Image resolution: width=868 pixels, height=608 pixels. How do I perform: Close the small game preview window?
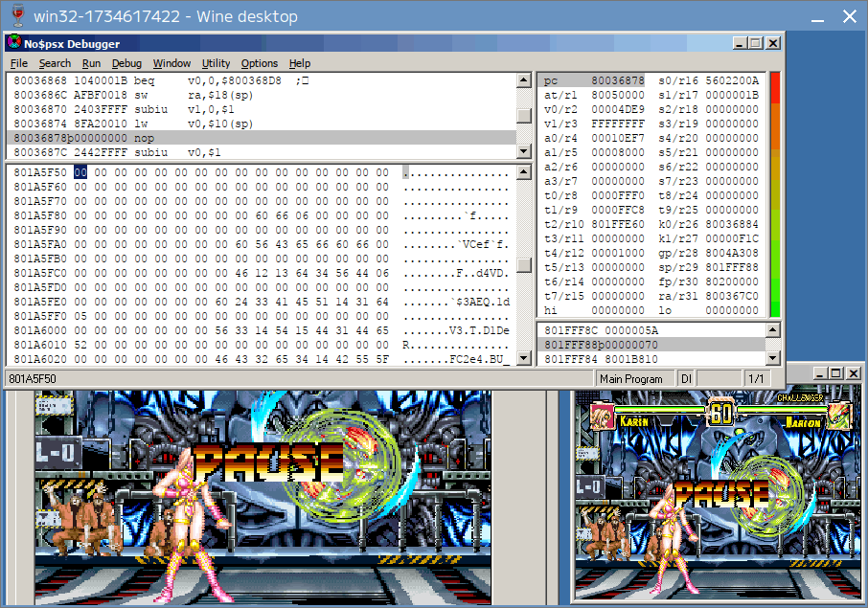pos(853,373)
